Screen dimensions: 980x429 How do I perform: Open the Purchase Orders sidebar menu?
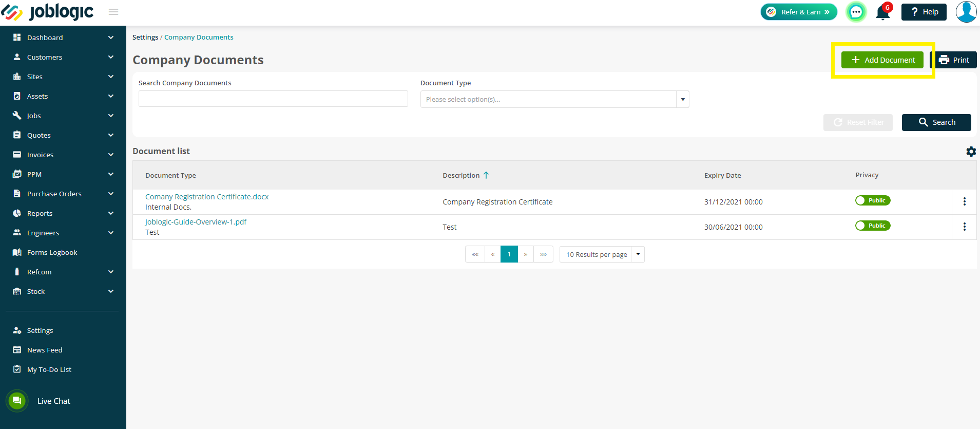click(x=63, y=194)
